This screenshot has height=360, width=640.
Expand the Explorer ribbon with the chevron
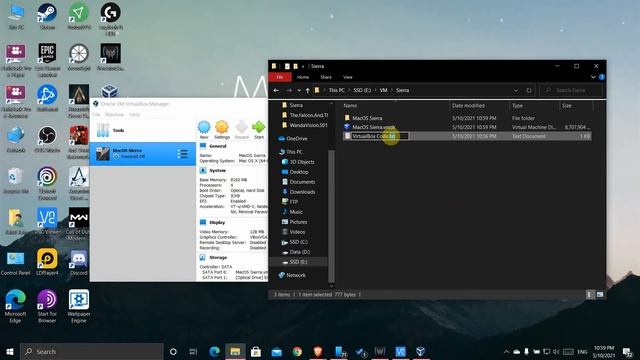(593, 77)
